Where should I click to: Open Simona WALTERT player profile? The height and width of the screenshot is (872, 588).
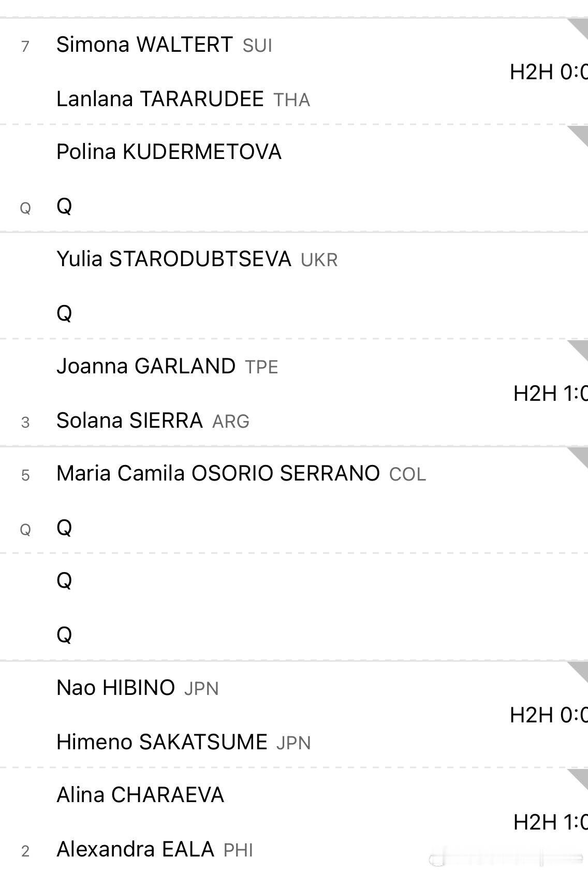(144, 45)
